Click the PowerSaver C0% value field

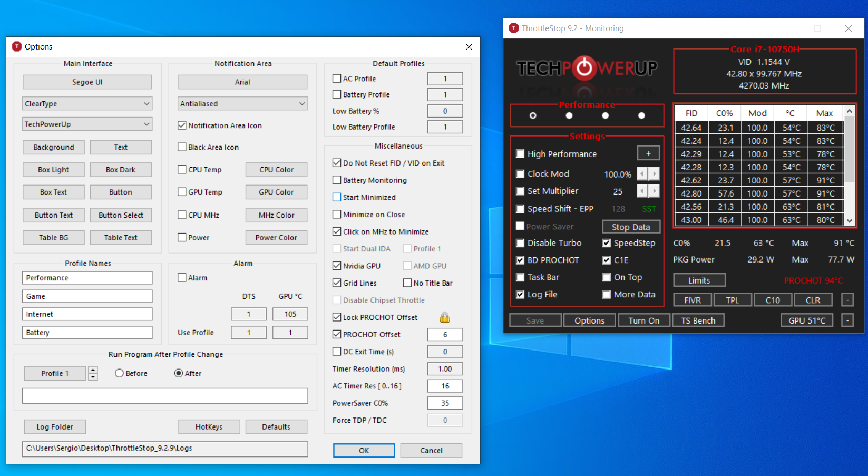[445, 403]
